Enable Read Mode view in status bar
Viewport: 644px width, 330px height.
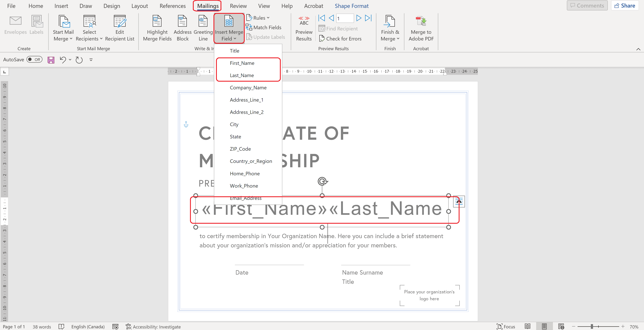(x=527, y=326)
